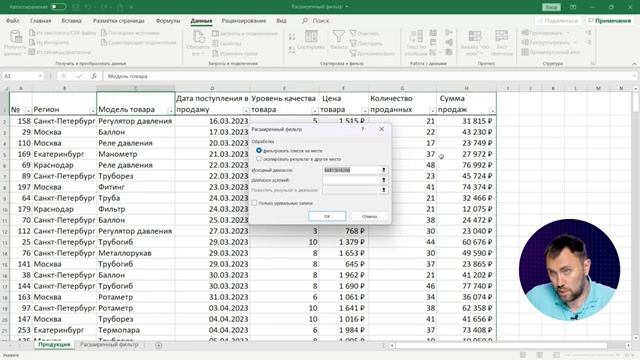This screenshot has width=640, height=360.
Task: Select cell 'Манометр' in column C
Action: [x=136, y=154]
